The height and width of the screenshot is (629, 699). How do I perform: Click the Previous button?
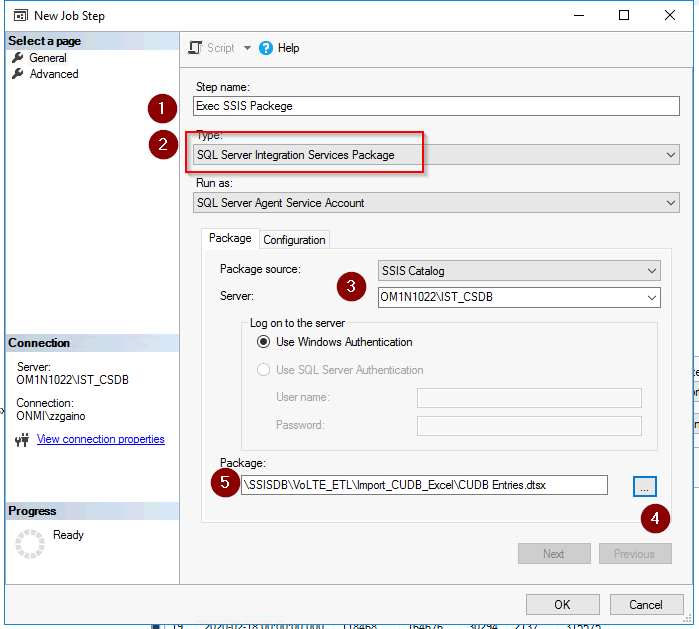click(x=635, y=554)
